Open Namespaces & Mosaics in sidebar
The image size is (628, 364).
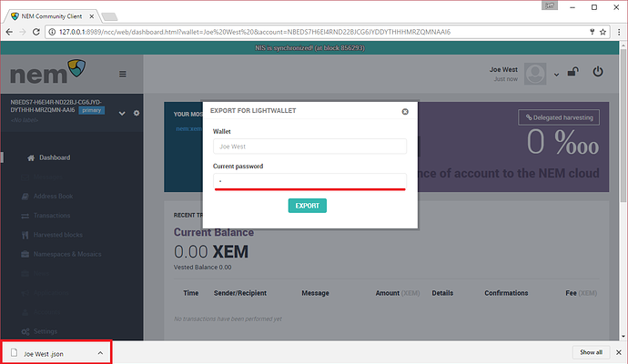tap(67, 254)
